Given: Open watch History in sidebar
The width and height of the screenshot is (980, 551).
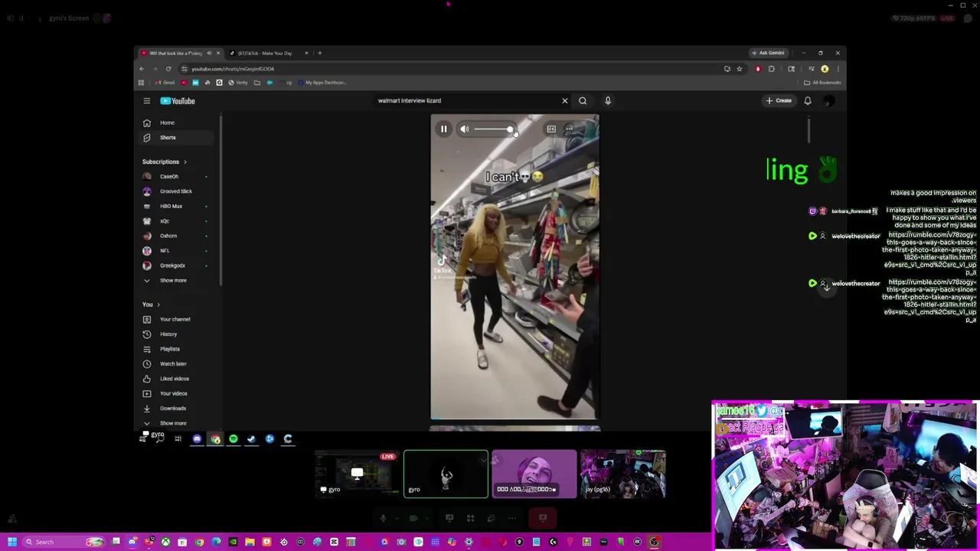Looking at the screenshot, I should 175,334.
